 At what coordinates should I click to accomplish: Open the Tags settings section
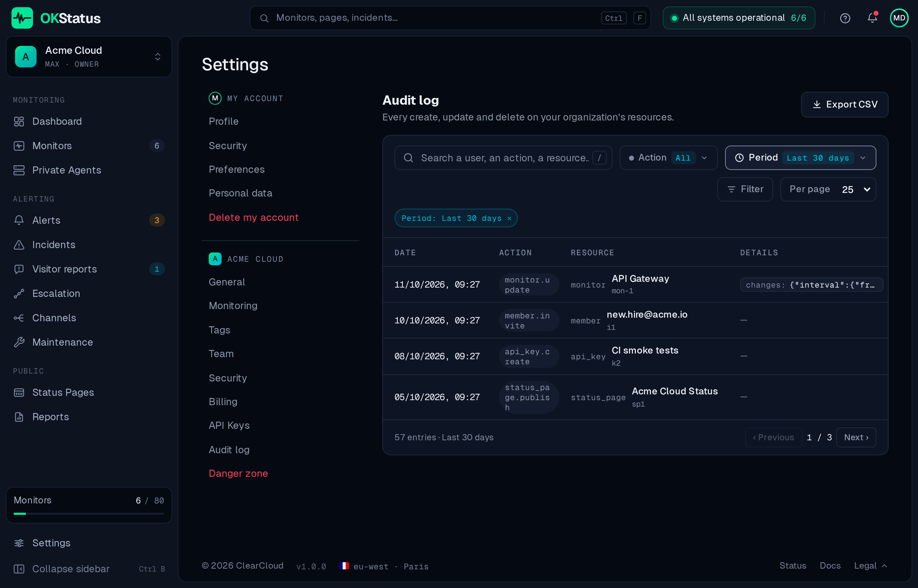pos(219,330)
